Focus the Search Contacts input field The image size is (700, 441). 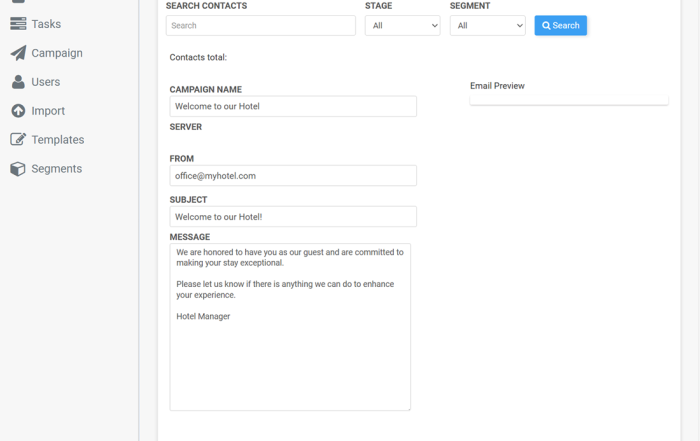pyautogui.click(x=261, y=25)
